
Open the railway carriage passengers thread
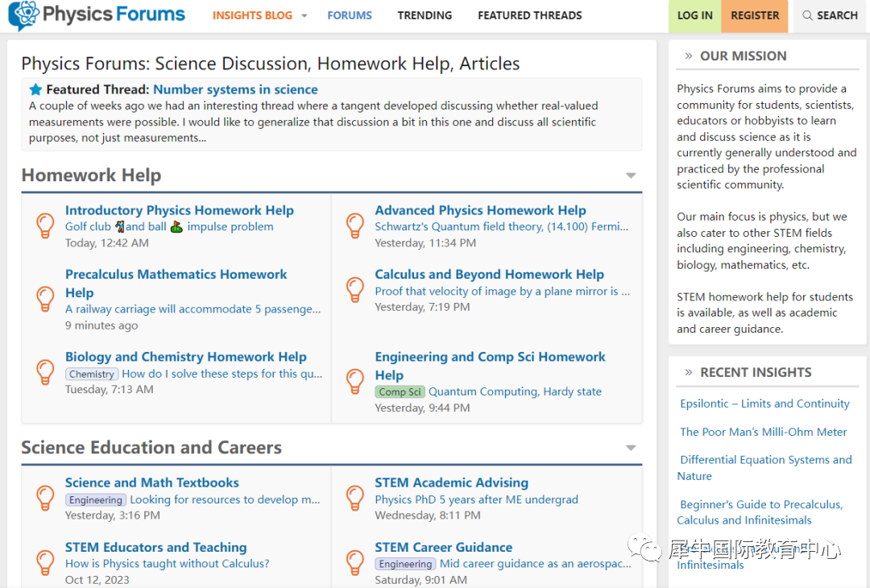[193, 309]
